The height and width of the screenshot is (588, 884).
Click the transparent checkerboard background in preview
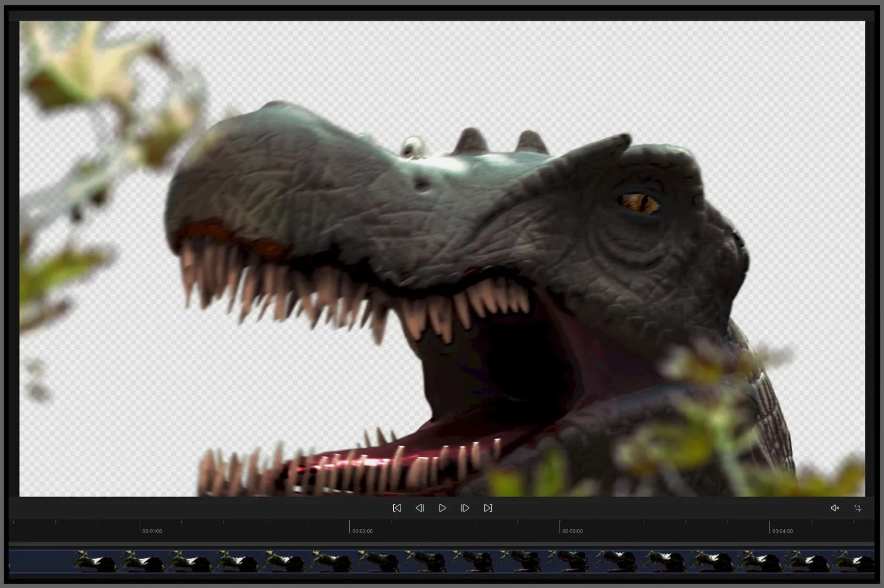[747, 80]
